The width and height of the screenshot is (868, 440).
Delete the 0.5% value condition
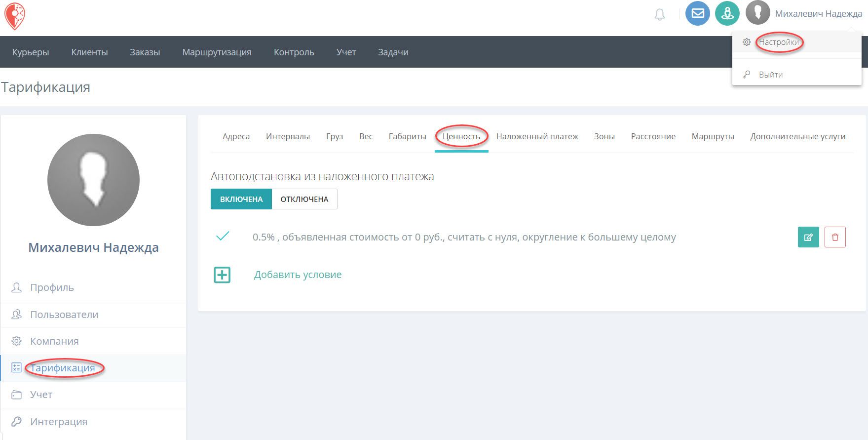click(835, 237)
